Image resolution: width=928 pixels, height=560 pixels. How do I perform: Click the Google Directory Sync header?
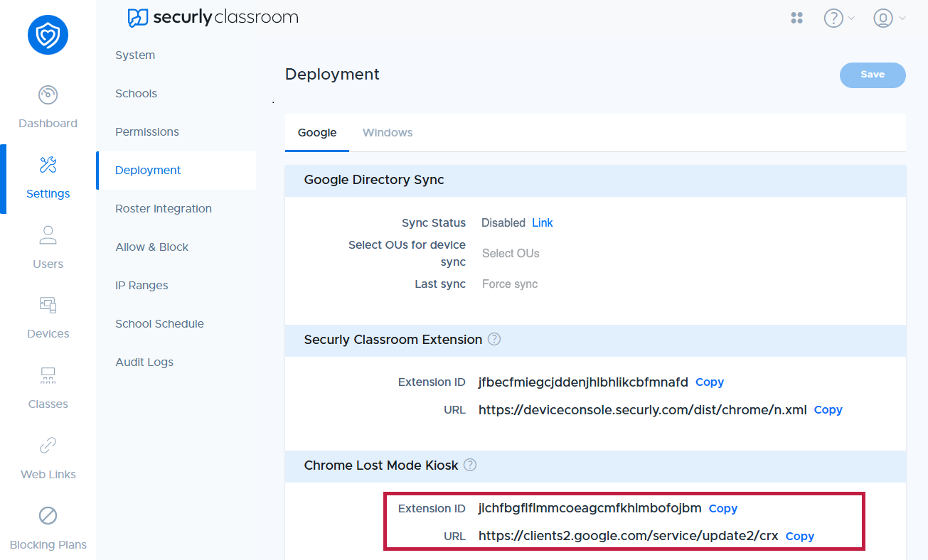pyautogui.click(x=374, y=180)
